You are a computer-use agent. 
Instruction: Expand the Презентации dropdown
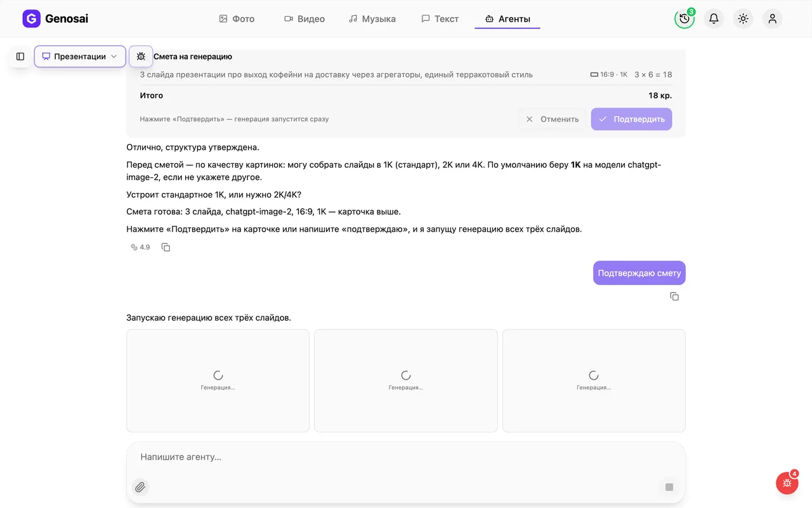coord(80,57)
